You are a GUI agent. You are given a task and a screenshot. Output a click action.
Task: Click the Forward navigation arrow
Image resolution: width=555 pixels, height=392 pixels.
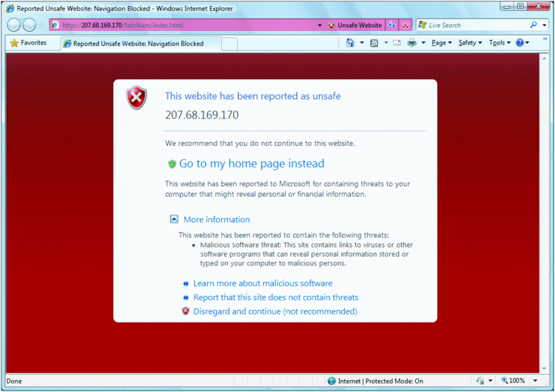29,25
